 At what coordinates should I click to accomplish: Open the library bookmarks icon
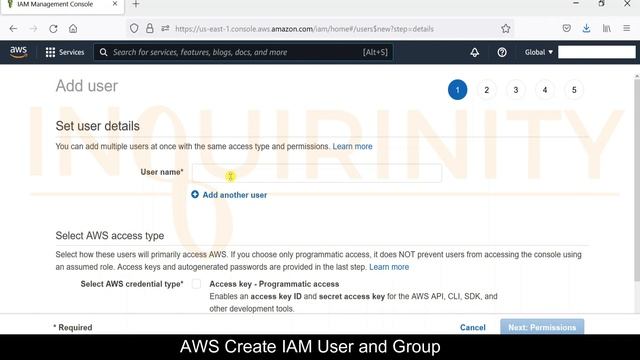607,28
